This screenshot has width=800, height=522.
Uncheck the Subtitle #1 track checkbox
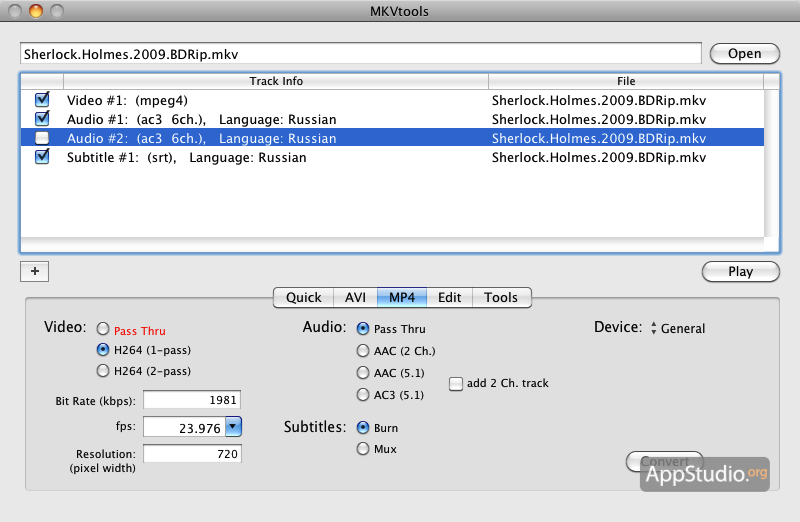click(x=42, y=156)
